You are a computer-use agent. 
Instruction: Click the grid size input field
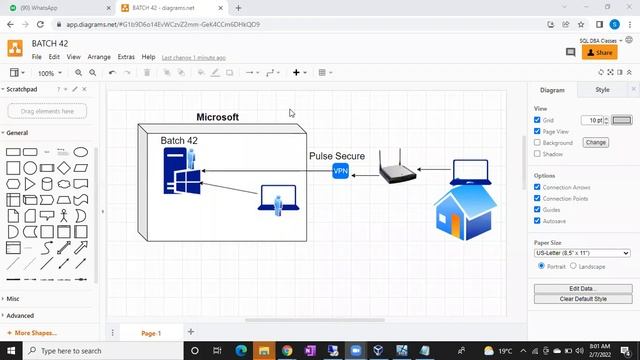(592, 120)
